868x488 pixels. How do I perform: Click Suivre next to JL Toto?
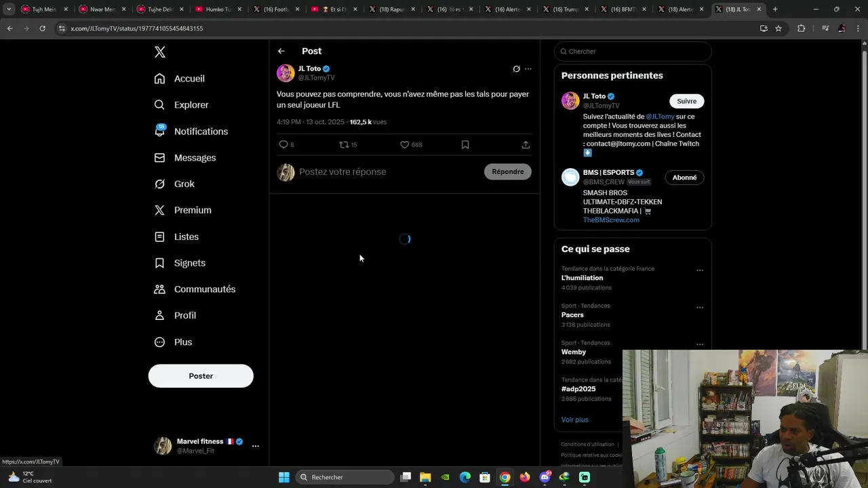(x=686, y=101)
